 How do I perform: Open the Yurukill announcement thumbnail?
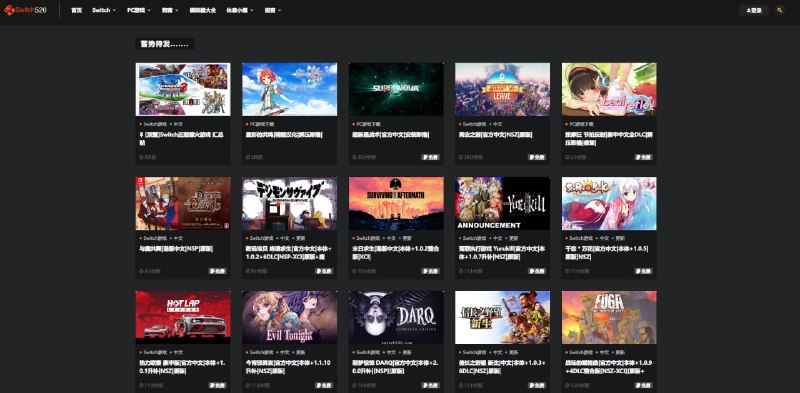pos(503,204)
